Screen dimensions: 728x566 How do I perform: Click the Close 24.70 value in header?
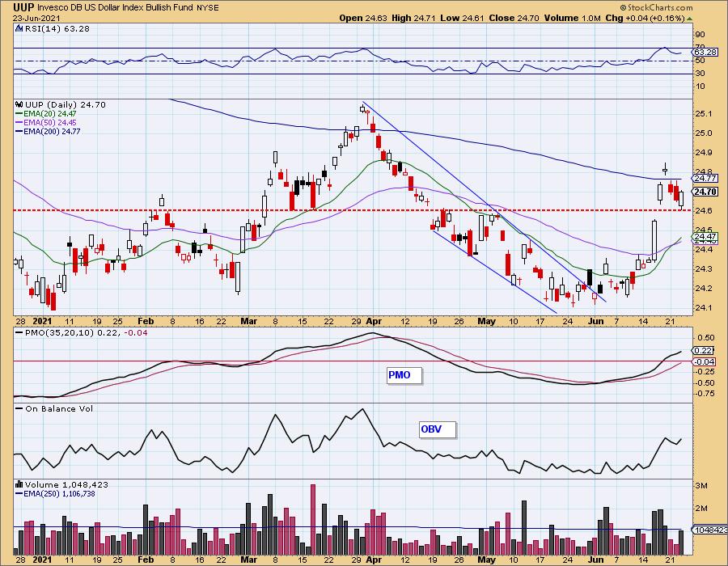click(x=514, y=18)
